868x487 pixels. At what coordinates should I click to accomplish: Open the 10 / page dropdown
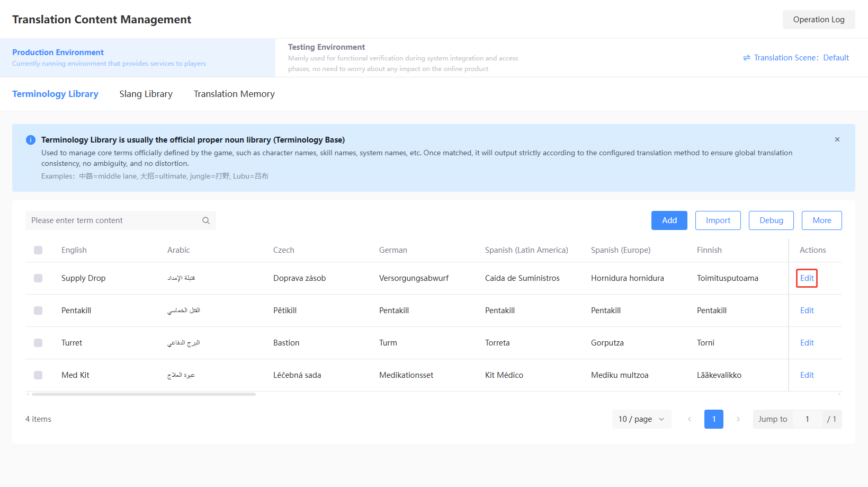click(x=641, y=419)
